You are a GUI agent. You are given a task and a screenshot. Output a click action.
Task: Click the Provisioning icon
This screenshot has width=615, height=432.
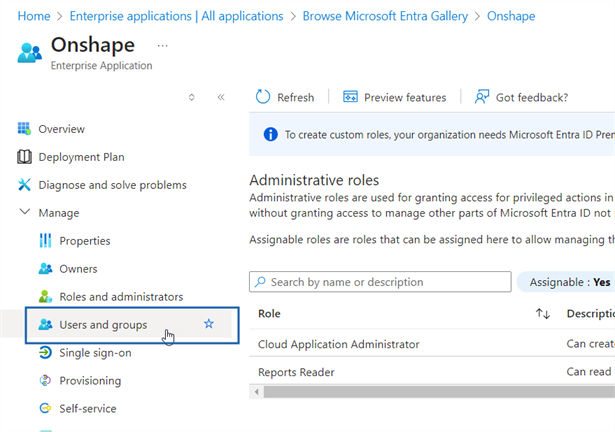point(45,381)
